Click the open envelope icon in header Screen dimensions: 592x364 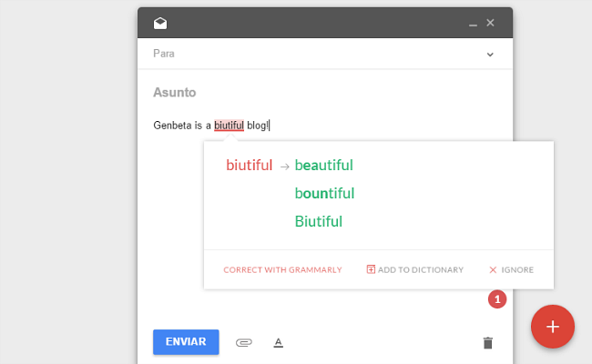160,23
